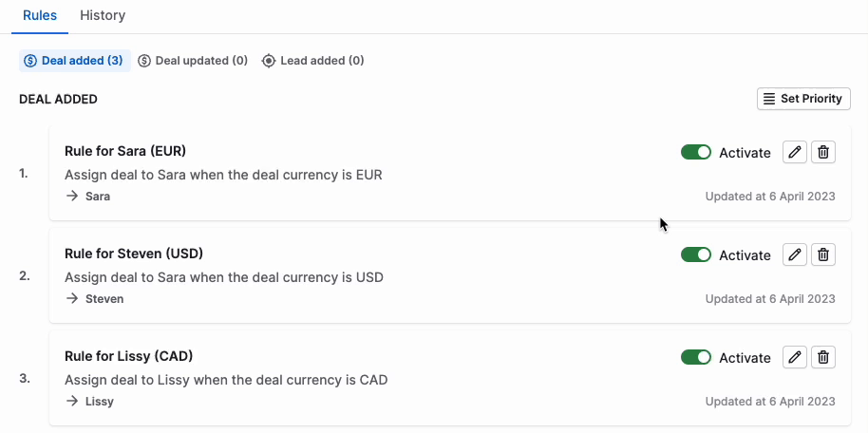Turn off the Lissy (CAD) rule switch

coord(696,357)
